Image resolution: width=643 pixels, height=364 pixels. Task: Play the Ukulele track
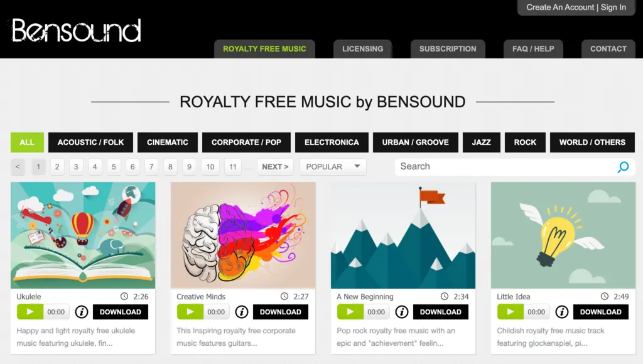pyautogui.click(x=30, y=312)
